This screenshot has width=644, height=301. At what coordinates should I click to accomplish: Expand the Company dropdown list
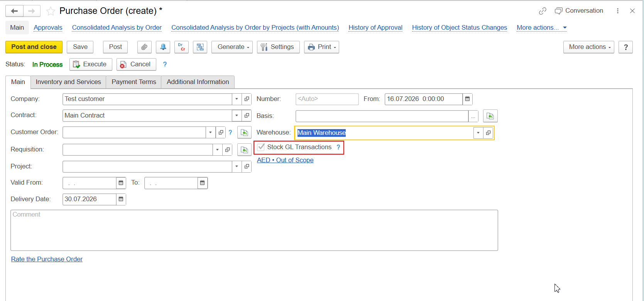tap(237, 99)
